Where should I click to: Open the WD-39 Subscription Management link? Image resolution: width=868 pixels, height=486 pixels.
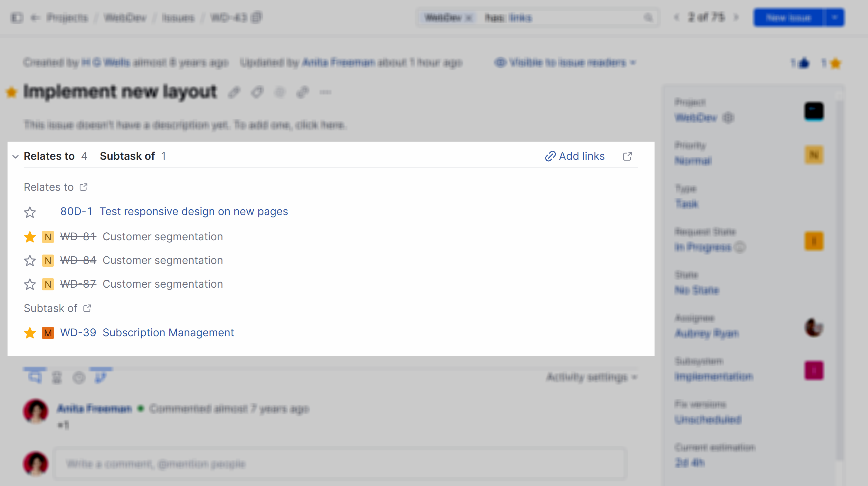[168, 333]
